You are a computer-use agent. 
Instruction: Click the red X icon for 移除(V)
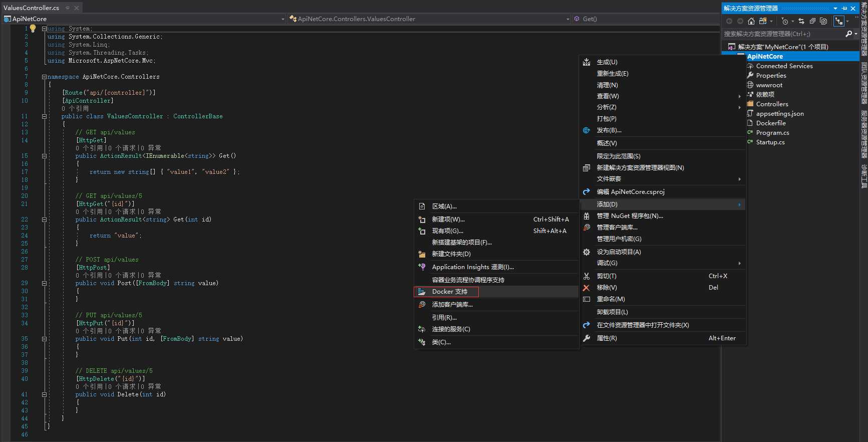pos(587,288)
